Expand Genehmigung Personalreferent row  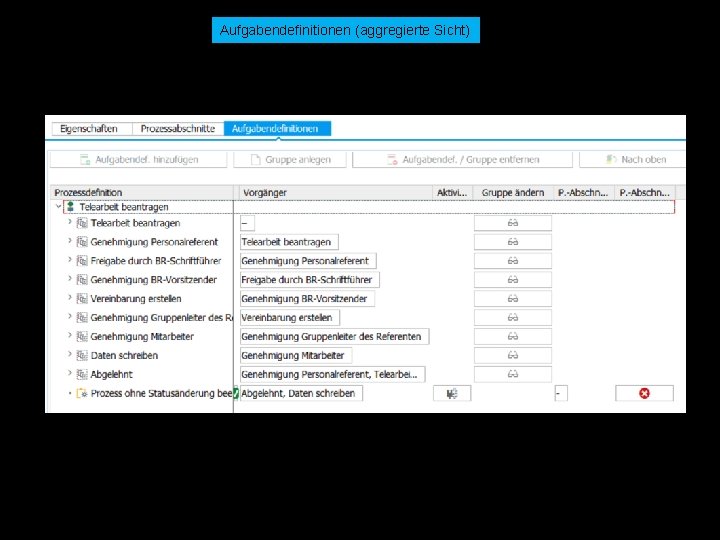click(x=70, y=241)
